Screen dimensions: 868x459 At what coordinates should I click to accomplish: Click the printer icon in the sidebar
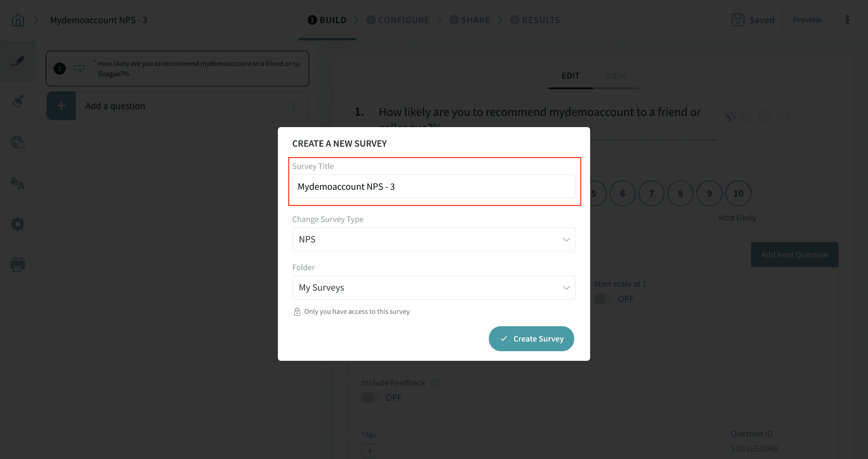pyautogui.click(x=18, y=265)
